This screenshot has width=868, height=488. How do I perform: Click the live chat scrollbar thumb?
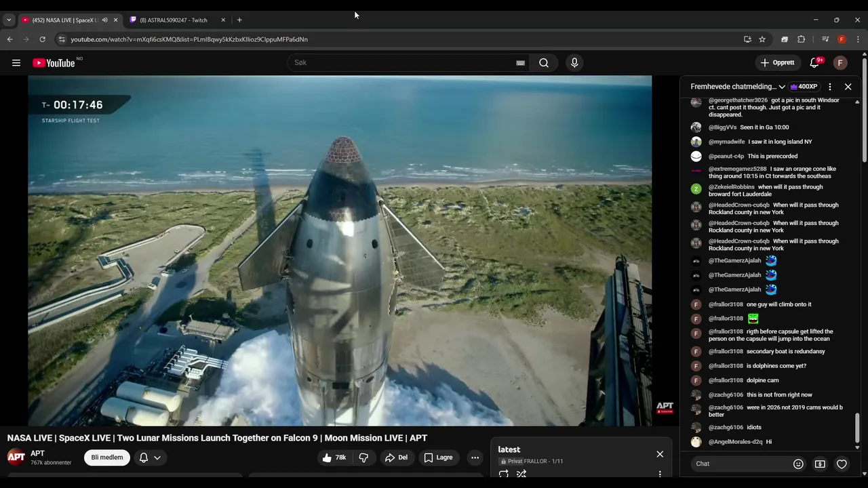coord(857,428)
